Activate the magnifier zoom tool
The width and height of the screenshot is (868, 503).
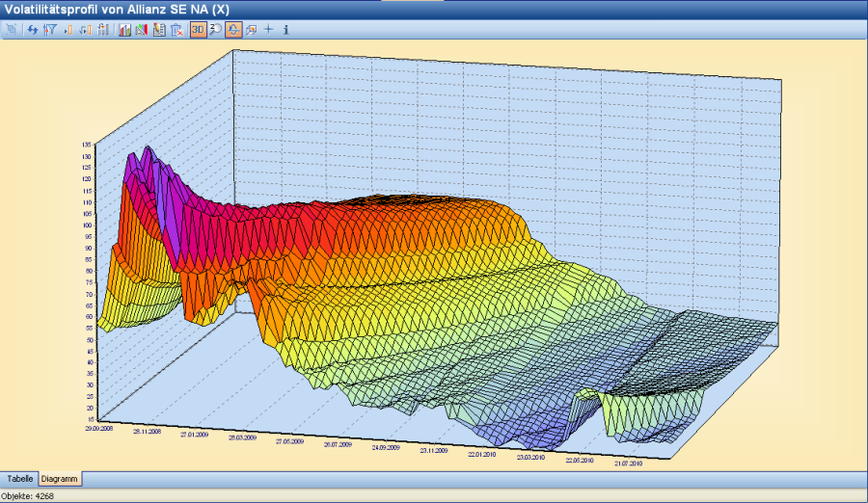point(215,30)
